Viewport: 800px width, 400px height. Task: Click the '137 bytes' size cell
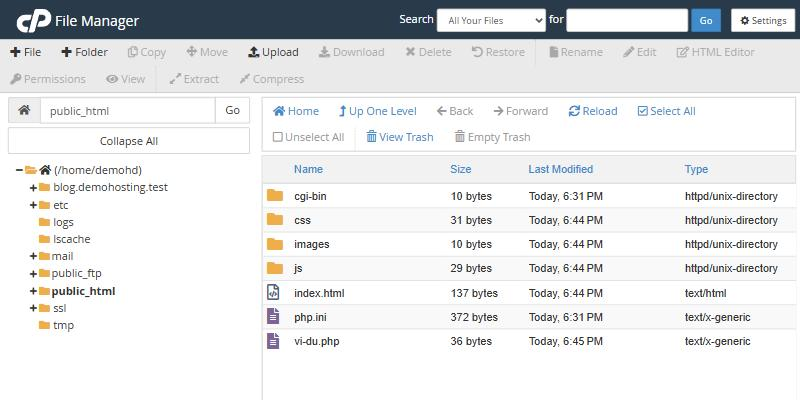tap(474, 293)
